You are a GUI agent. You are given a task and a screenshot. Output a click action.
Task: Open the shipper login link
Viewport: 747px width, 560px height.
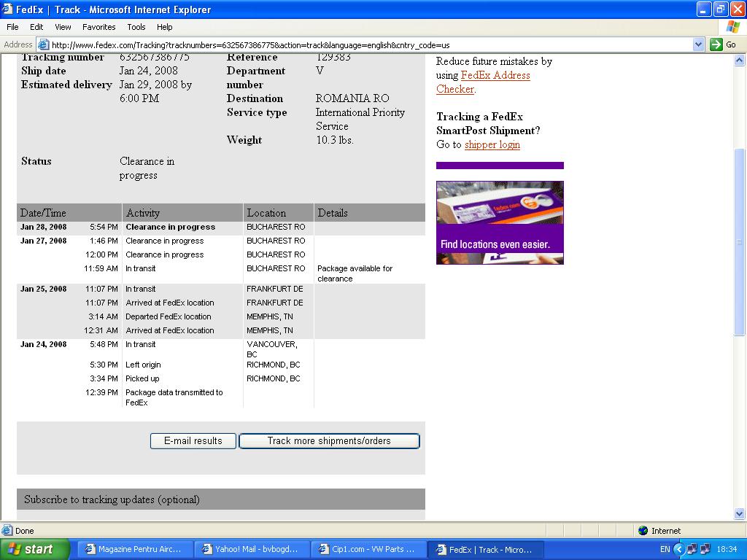pos(492,144)
